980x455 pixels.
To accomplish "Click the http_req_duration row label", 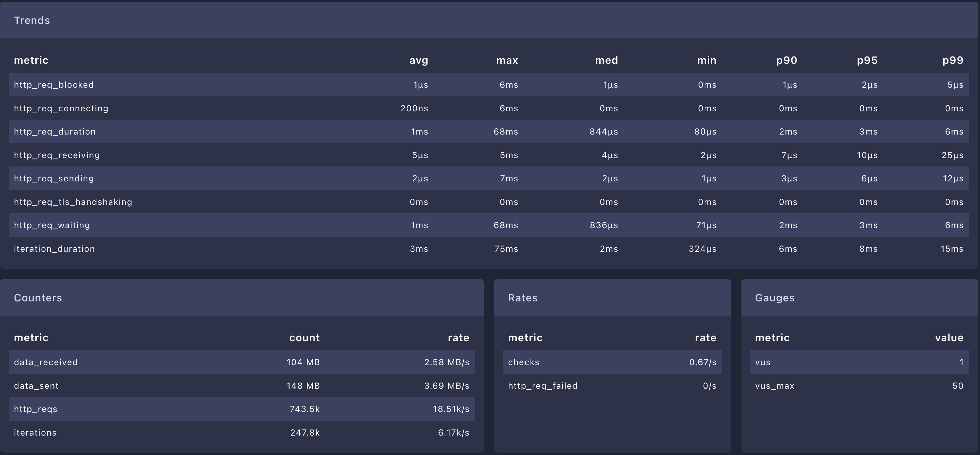I will tap(55, 132).
